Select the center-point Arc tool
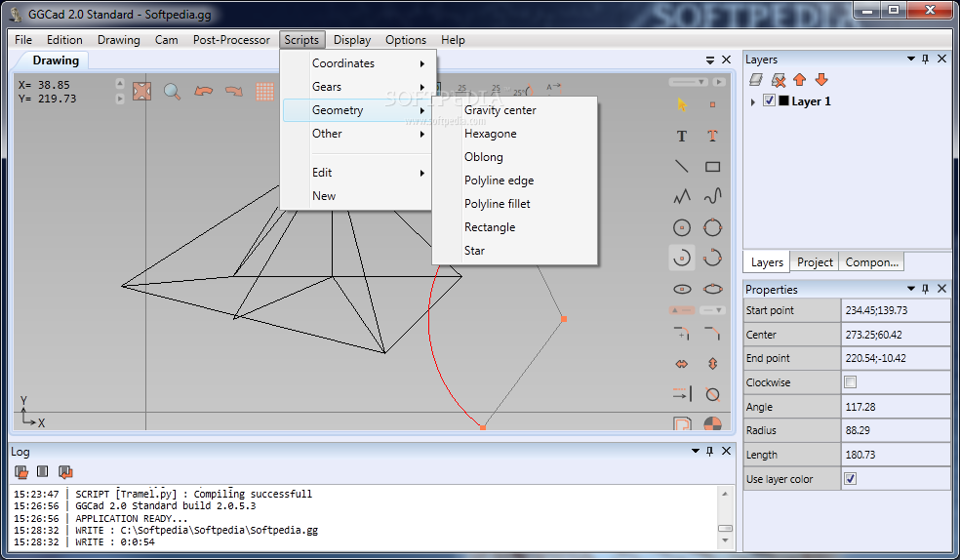The image size is (960, 560). pyautogui.click(x=681, y=258)
